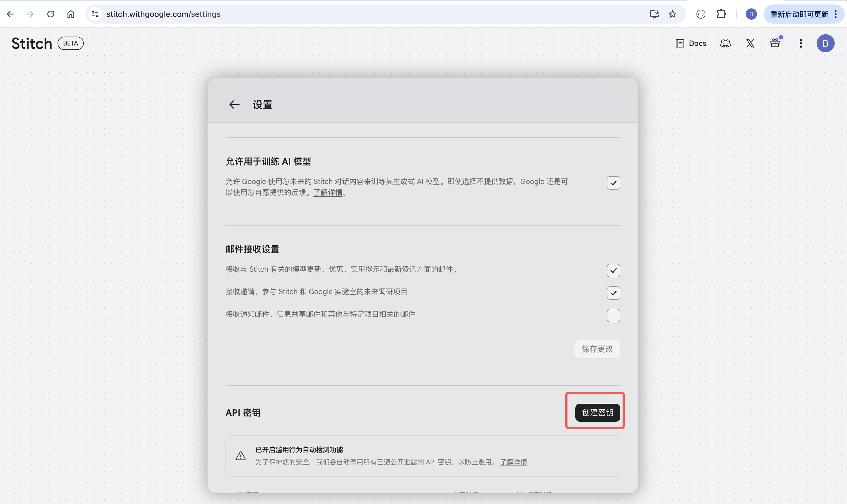Open the browser extensions puzzle icon
This screenshot has width=847, height=504.
[x=721, y=14]
